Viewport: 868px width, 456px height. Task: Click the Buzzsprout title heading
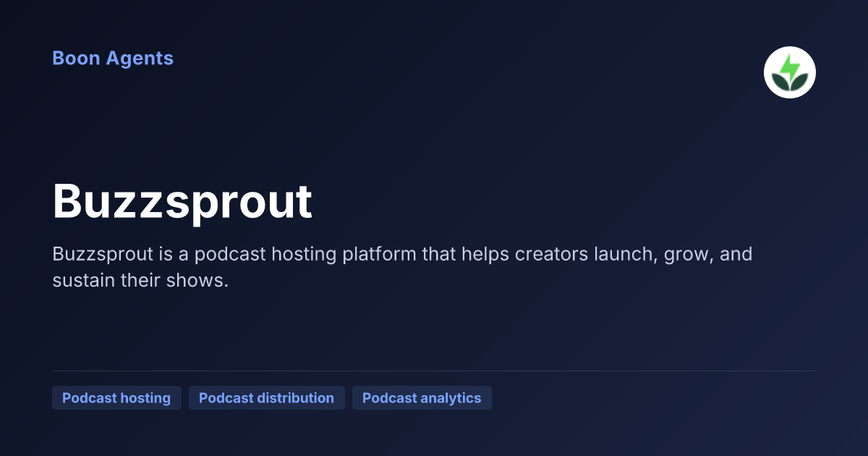(x=182, y=201)
